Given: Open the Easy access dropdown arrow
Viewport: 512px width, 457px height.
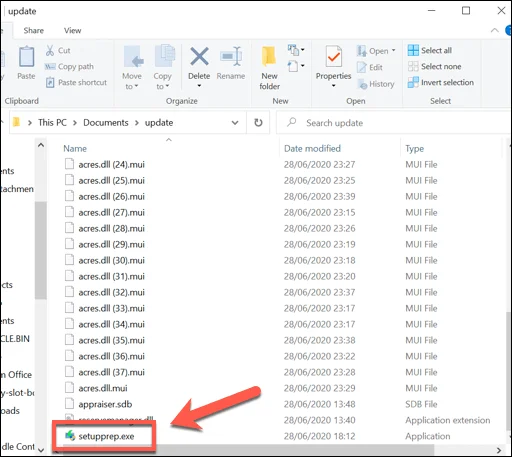Looking at the screenshot, I should [x=303, y=66].
